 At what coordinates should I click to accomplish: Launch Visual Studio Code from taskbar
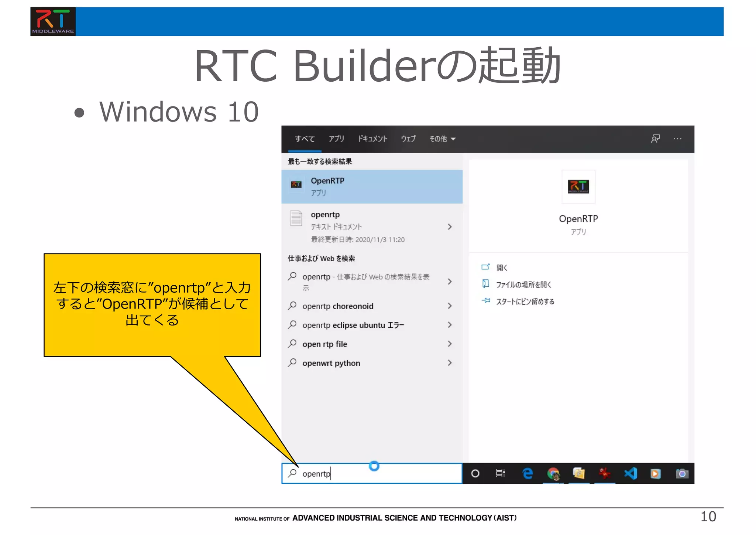coord(630,474)
